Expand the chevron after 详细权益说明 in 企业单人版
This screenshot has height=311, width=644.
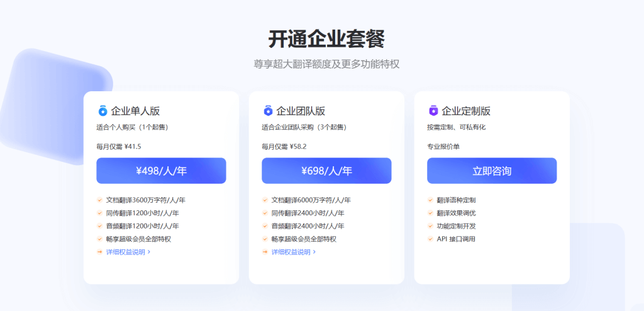point(149,252)
